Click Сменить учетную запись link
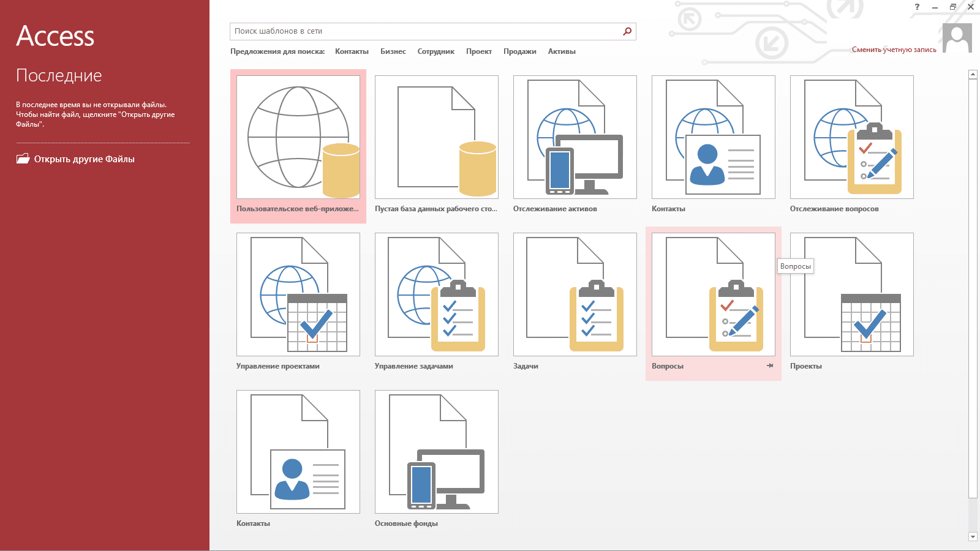This screenshot has width=980, height=551. pyautogui.click(x=894, y=50)
